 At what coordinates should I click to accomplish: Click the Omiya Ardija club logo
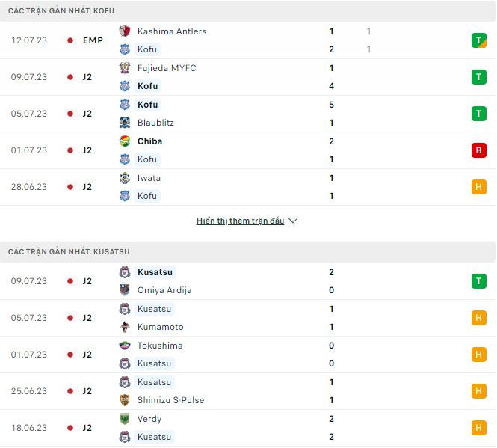tap(125, 290)
